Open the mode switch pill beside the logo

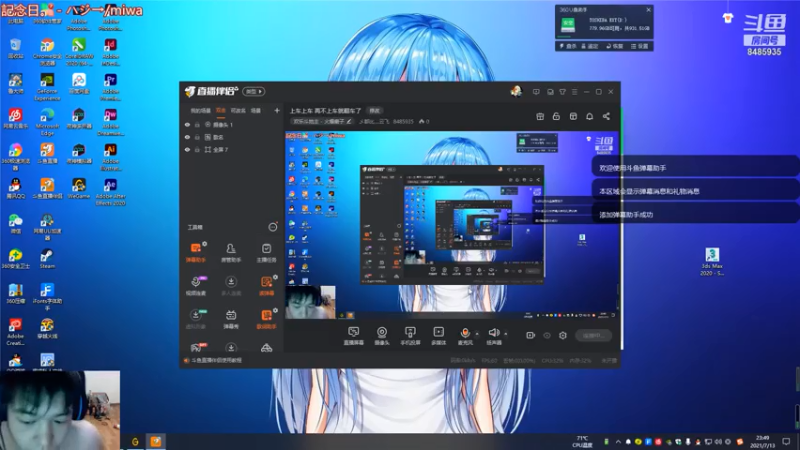(x=254, y=91)
